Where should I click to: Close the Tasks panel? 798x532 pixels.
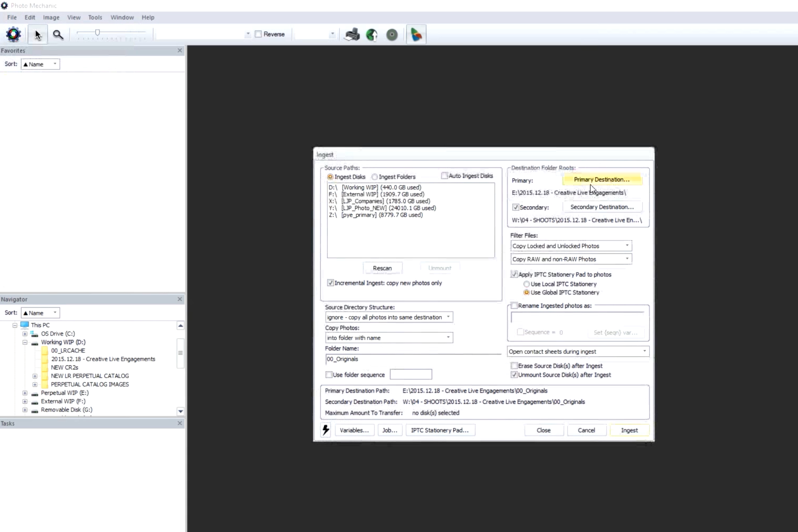[x=180, y=423]
